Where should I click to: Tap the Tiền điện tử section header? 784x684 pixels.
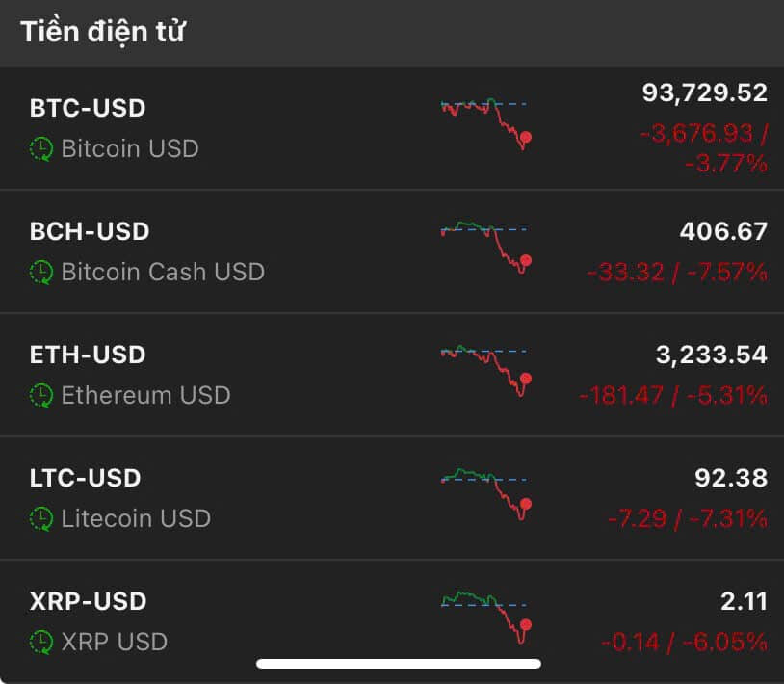[103, 32]
